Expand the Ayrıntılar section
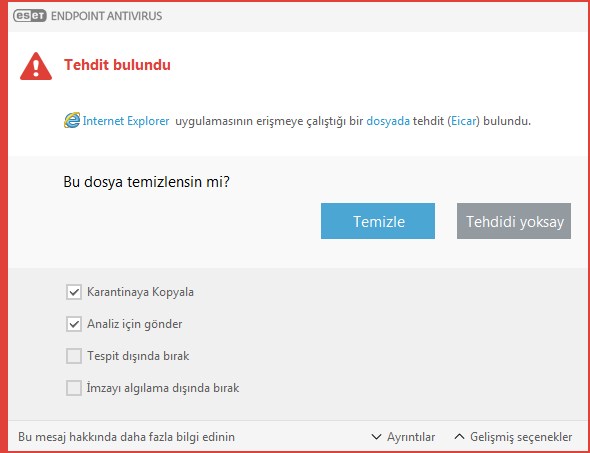This screenshot has width=590, height=453. [403, 437]
